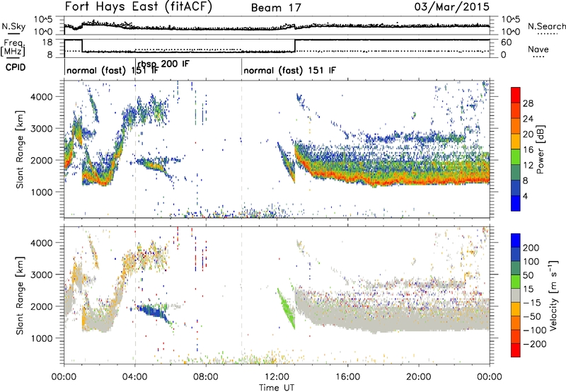Click the '200' tick on Velocity scale
This screenshot has width=566, height=392.
pyautogui.click(x=531, y=248)
